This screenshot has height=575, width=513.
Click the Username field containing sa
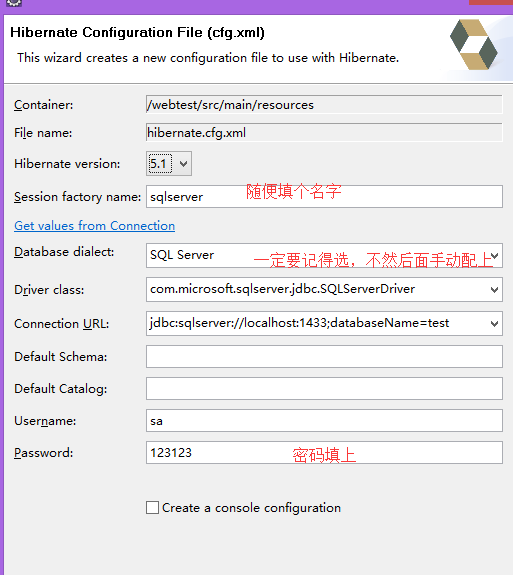324,421
